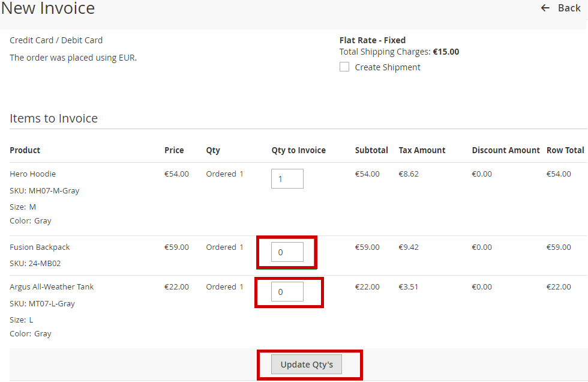
Task: Click the Back link text
Action: point(569,8)
